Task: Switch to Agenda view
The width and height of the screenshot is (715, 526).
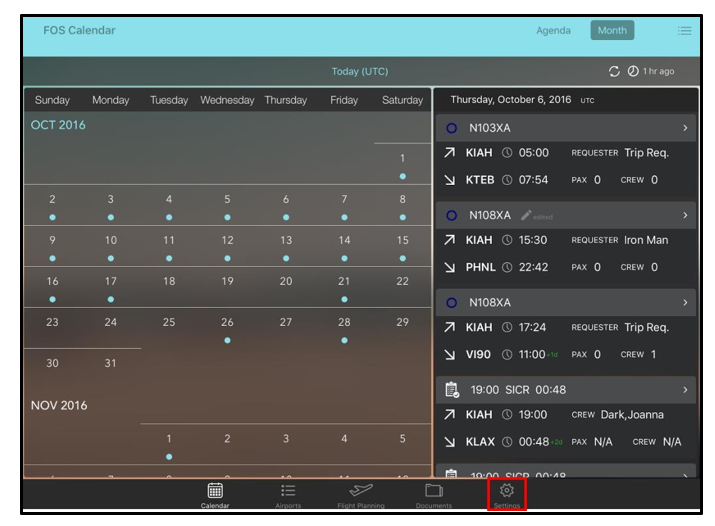Action: pyautogui.click(x=553, y=31)
